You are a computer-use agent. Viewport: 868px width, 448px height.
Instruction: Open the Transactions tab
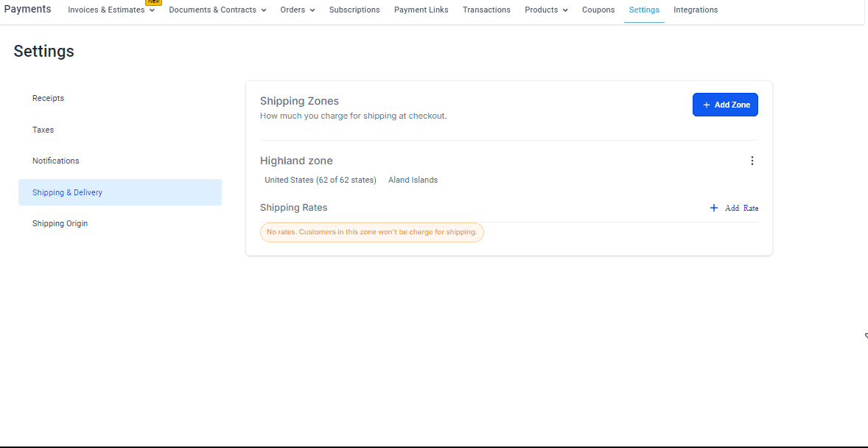pos(486,10)
